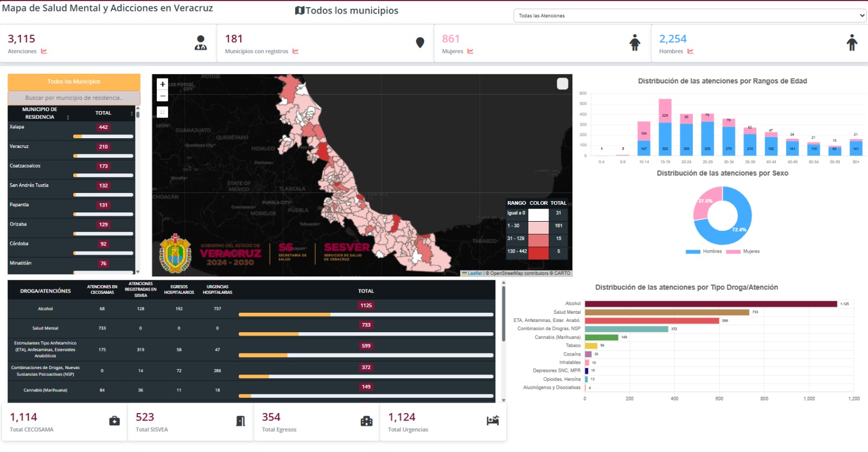This screenshot has width=868, height=452.
Task: Sort municipality table by TOTAL column arrow
Action: pos(131,113)
